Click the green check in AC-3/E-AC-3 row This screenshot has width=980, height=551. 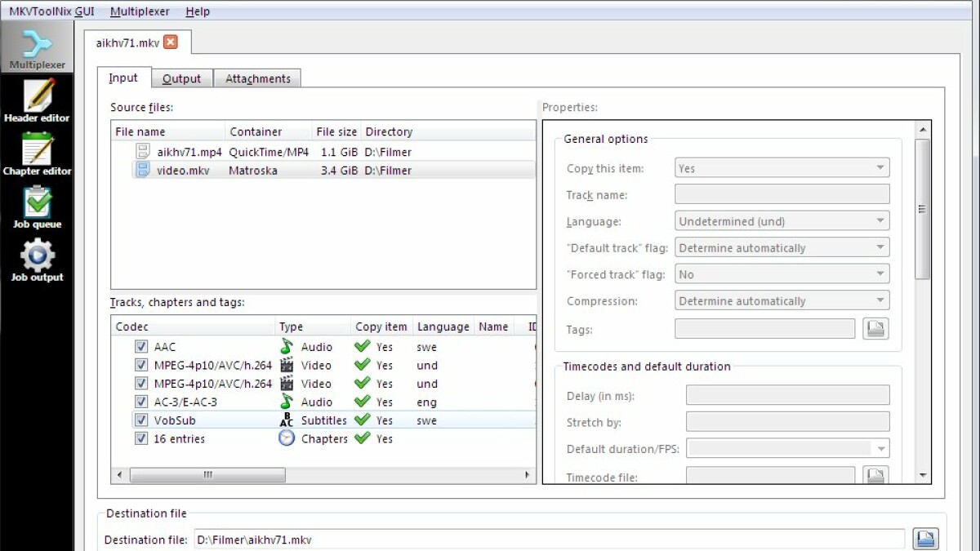click(363, 402)
